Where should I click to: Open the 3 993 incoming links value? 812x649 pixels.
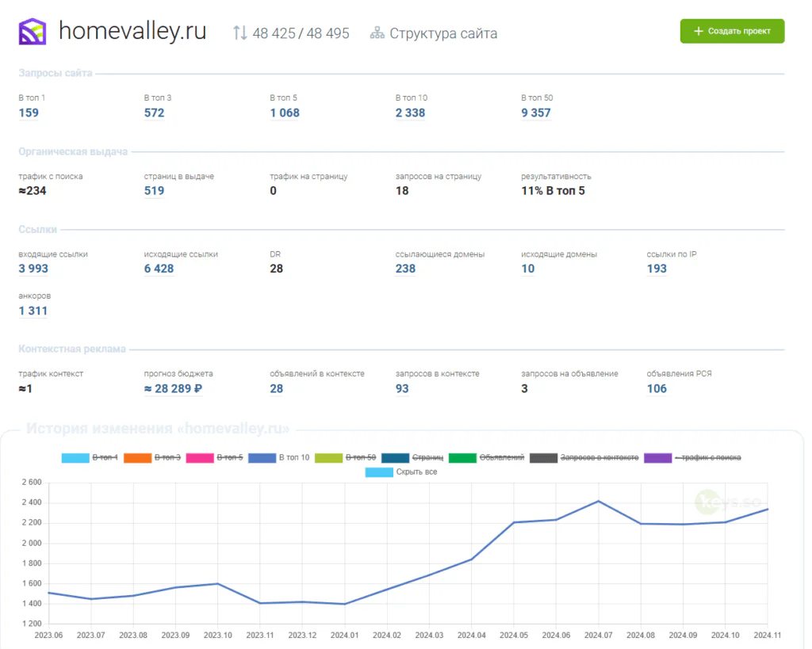point(33,269)
